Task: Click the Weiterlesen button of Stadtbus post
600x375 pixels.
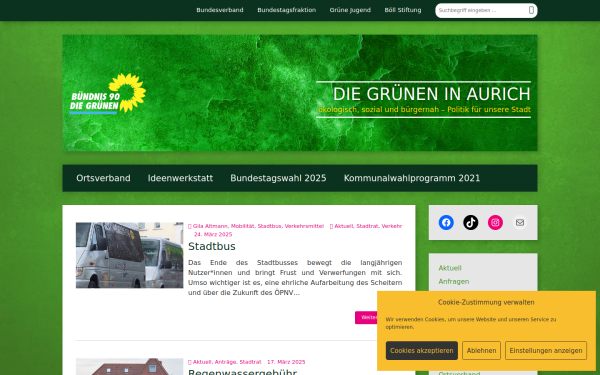Action: coord(366,317)
